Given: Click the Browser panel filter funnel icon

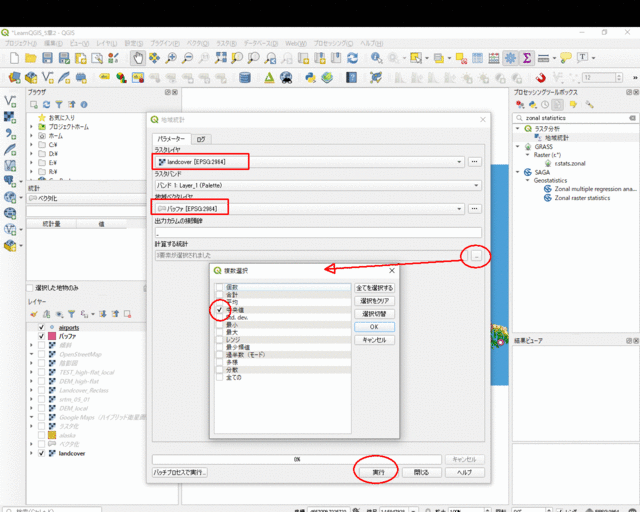Looking at the screenshot, I should point(59,105).
